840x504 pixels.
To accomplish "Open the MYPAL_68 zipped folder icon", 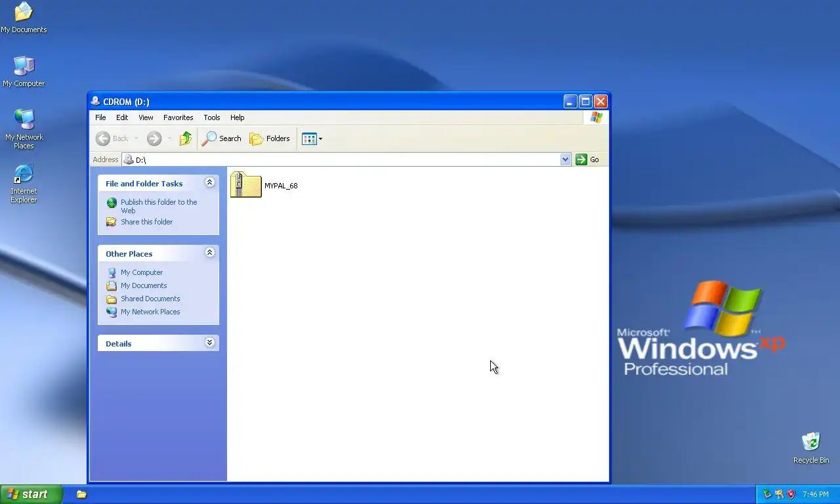I will pos(246,185).
